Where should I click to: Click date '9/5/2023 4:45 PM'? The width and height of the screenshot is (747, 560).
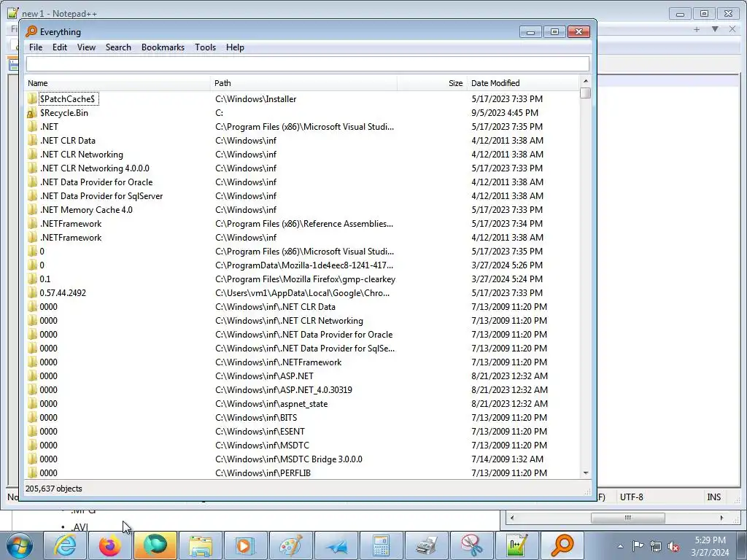coord(505,113)
